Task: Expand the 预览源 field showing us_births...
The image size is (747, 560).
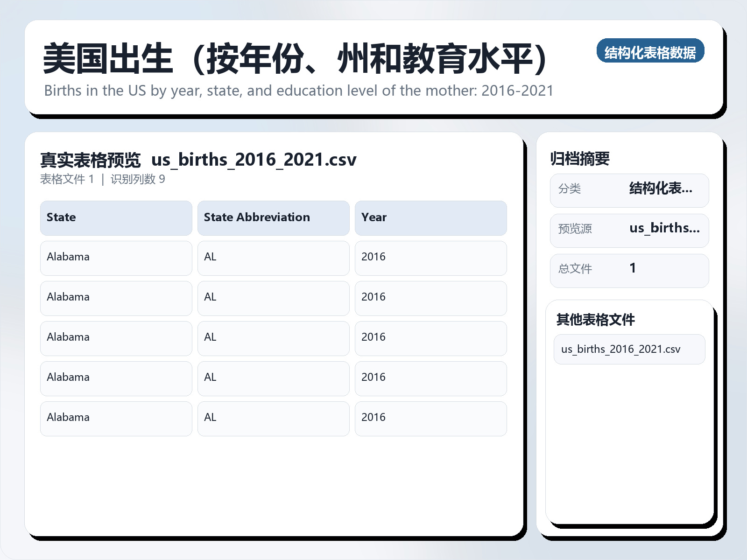Action: 629,230
